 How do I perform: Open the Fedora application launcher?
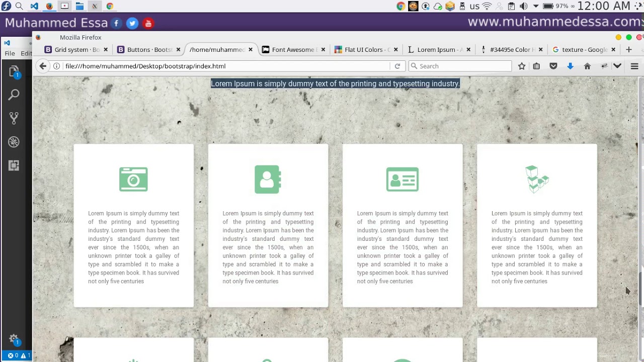pos(6,6)
